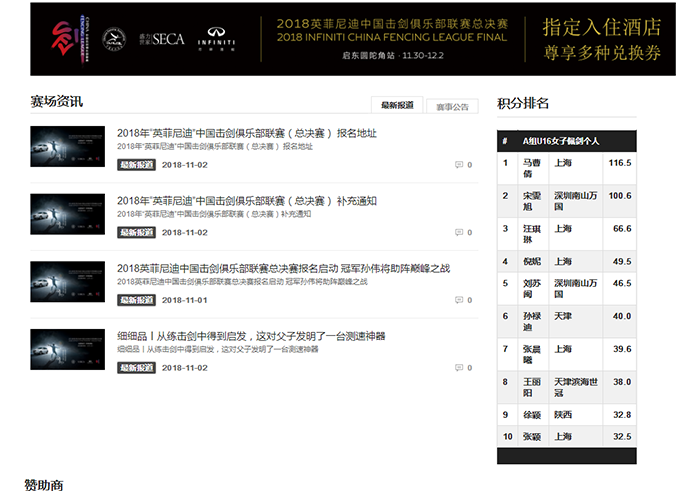The width and height of the screenshot is (700, 491).
Task: Click the 最新报道 tag under the 测速神器 article
Action: [x=136, y=368]
